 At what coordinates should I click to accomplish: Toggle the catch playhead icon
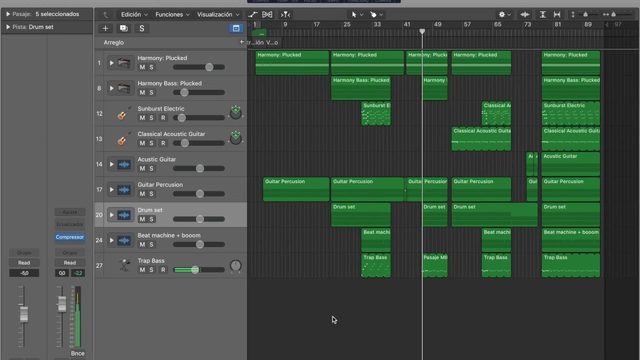[285, 14]
